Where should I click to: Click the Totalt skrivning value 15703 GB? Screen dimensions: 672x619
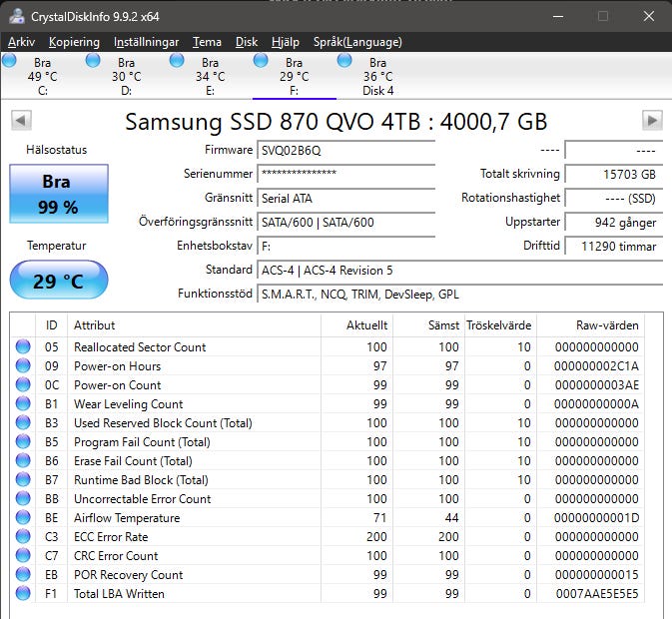(x=614, y=175)
